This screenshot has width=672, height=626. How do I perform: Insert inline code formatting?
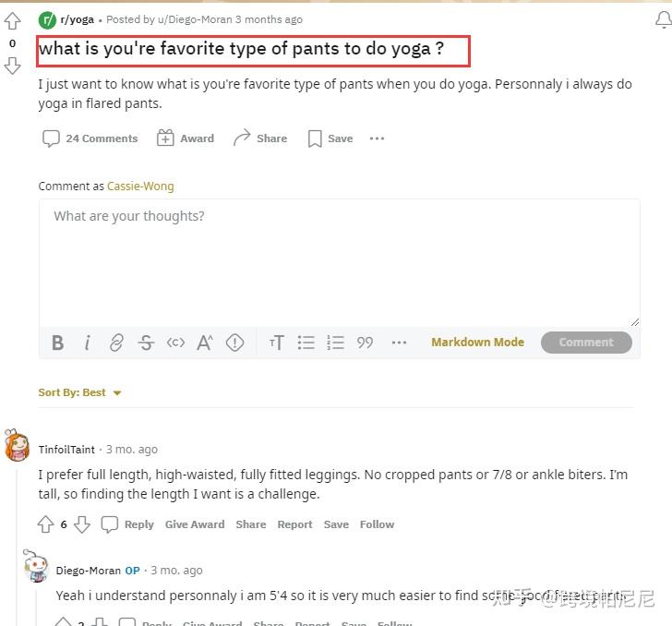pos(175,343)
